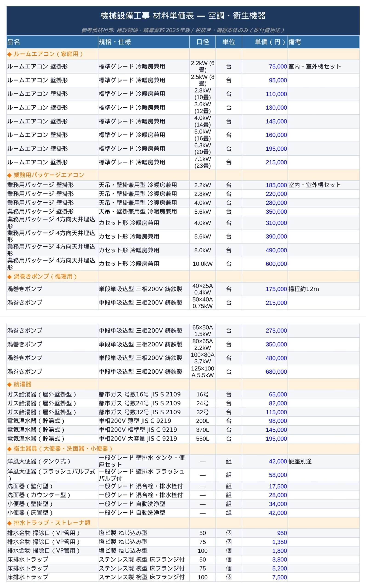Select the 便座別途 remark cell
This screenshot has width=366, height=588.
pyautogui.click(x=300, y=461)
